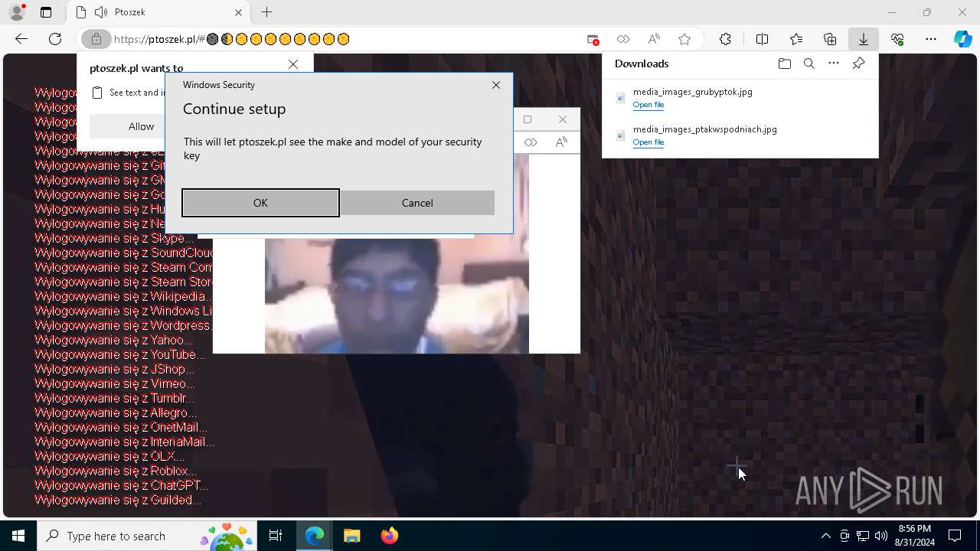
Task: Open the Collections icon
Action: pyautogui.click(x=830, y=39)
